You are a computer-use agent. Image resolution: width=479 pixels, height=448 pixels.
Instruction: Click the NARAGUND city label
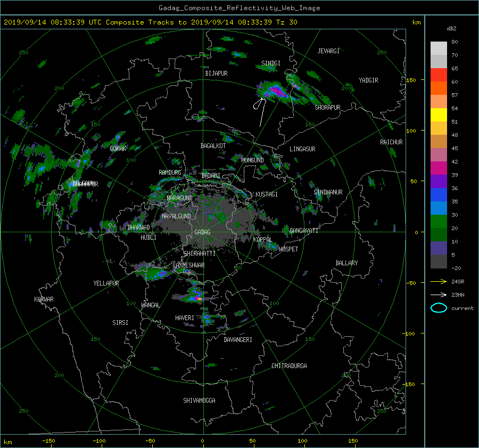pyautogui.click(x=180, y=198)
